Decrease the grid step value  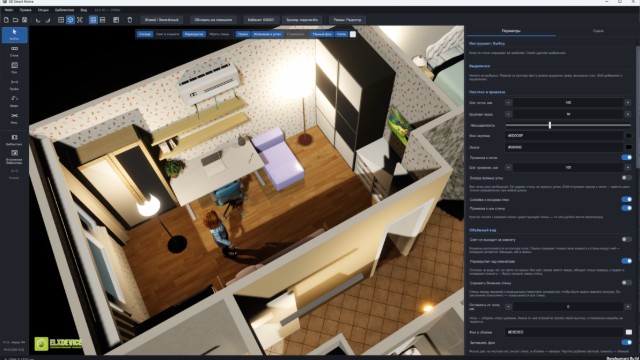[508, 102]
